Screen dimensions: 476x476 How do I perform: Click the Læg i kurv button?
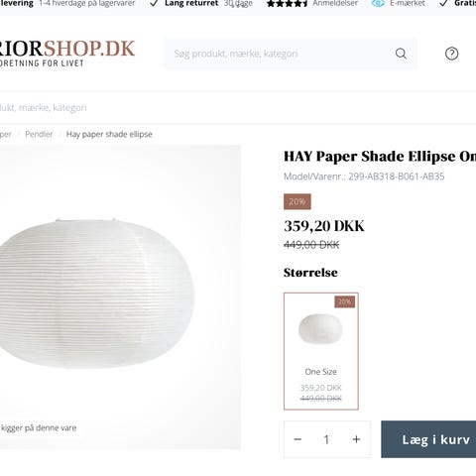pyautogui.click(x=428, y=439)
